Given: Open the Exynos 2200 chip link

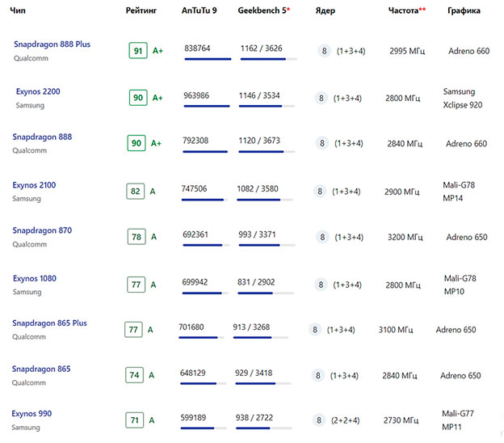Looking at the screenshot, I should point(38,91).
